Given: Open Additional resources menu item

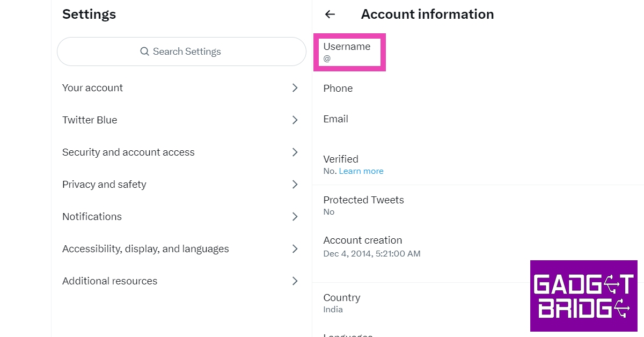Looking at the screenshot, I should [x=109, y=281].
